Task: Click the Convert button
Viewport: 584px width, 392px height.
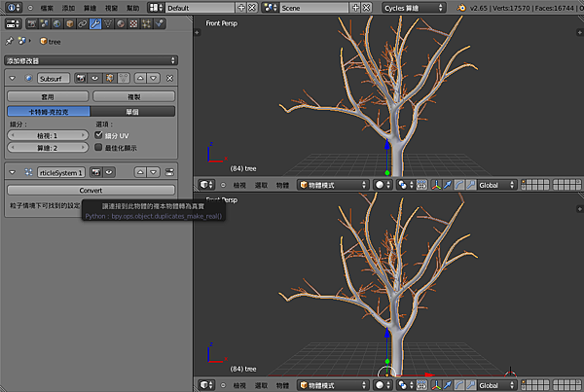Action: [91, 191]
